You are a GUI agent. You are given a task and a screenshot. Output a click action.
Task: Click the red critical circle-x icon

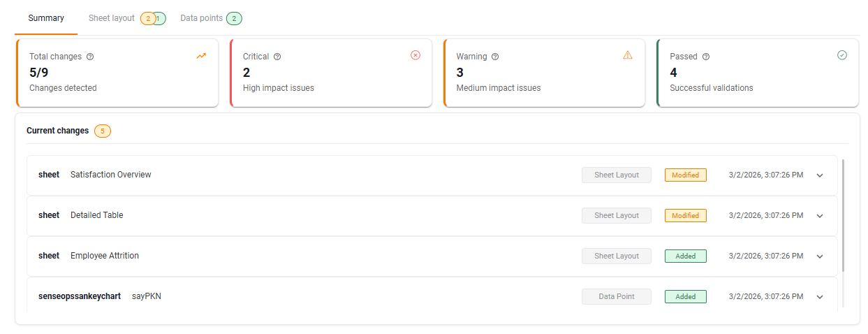pyautogui.click(x=415, y=55)
